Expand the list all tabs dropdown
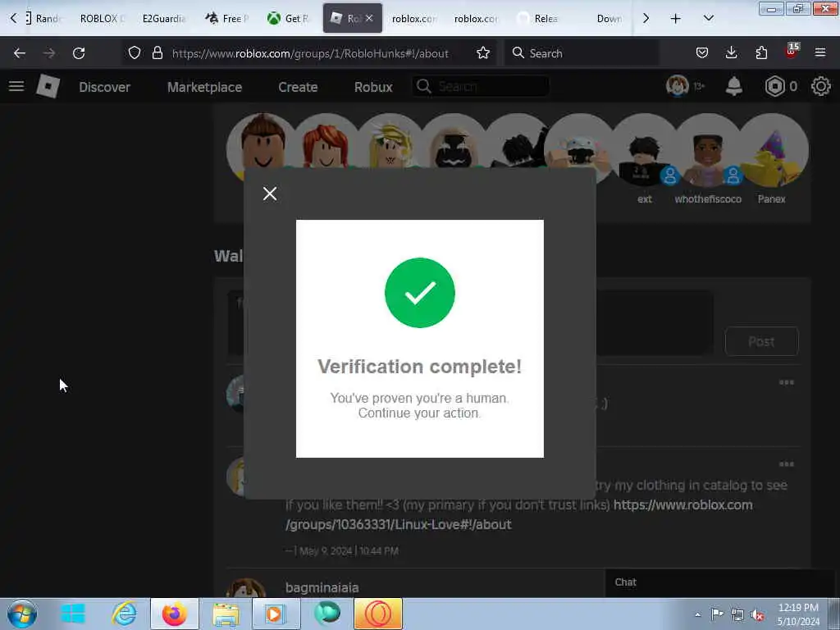840x630 pixels. coord(708,18)
